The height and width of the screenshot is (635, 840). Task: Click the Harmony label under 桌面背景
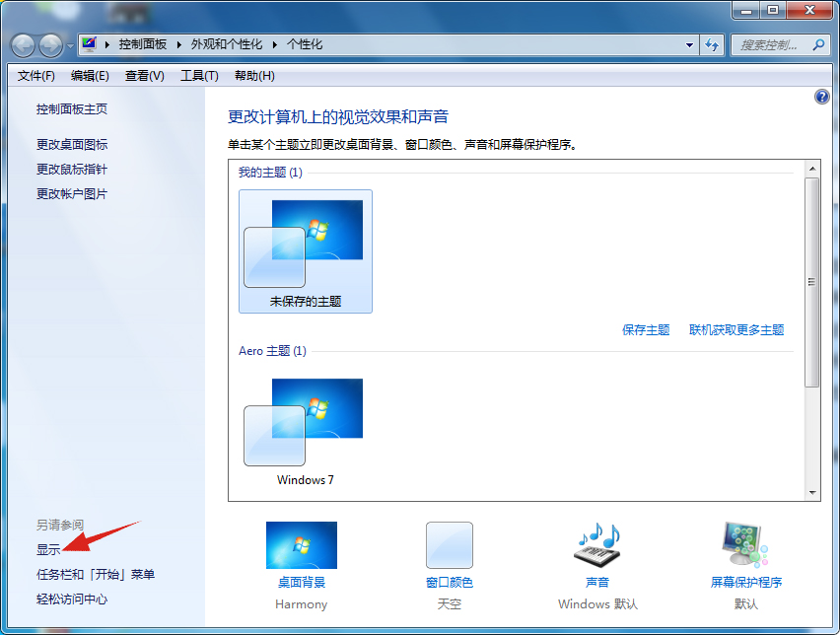coord(302,604)
